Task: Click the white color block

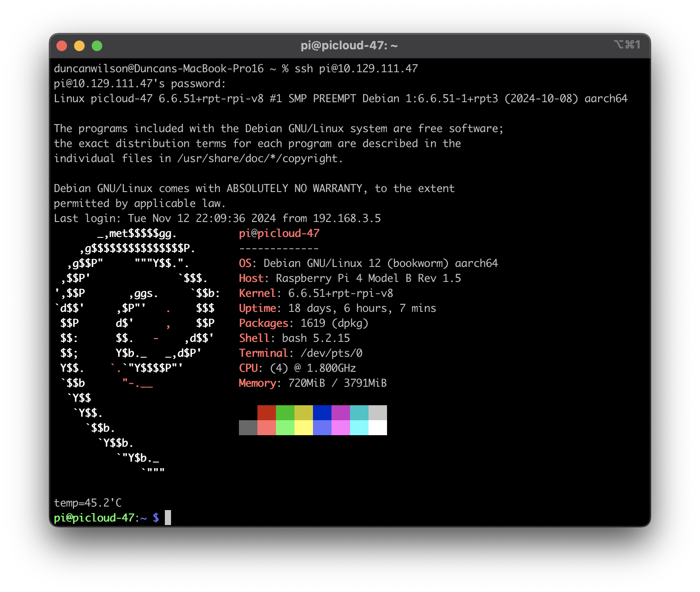Action: pyautogui.click(x=378, y=428)
